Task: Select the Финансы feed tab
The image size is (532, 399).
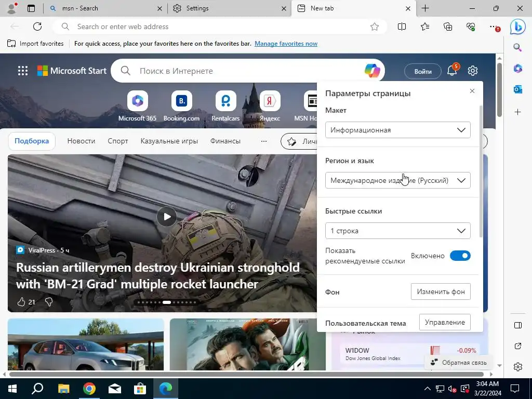Action: click(225, 141)
